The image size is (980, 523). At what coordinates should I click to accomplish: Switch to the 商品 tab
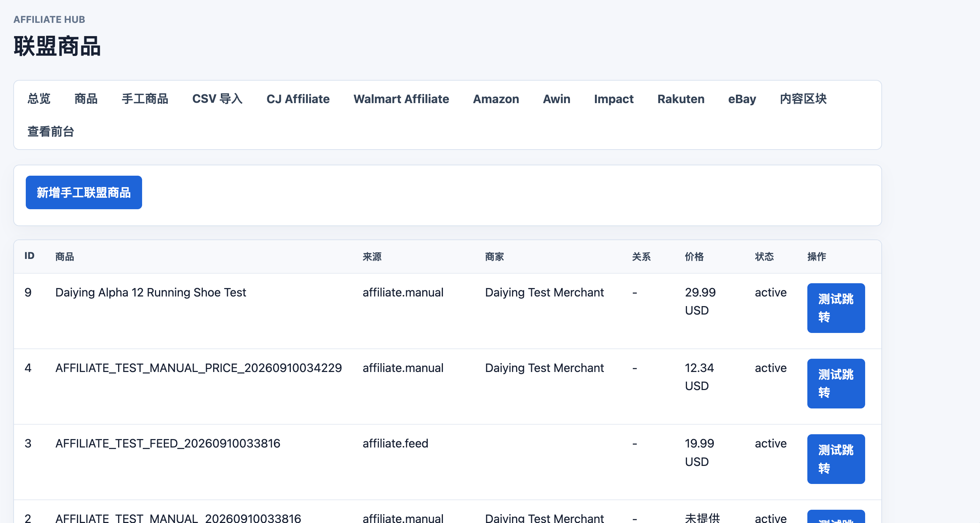click(86, 99)
